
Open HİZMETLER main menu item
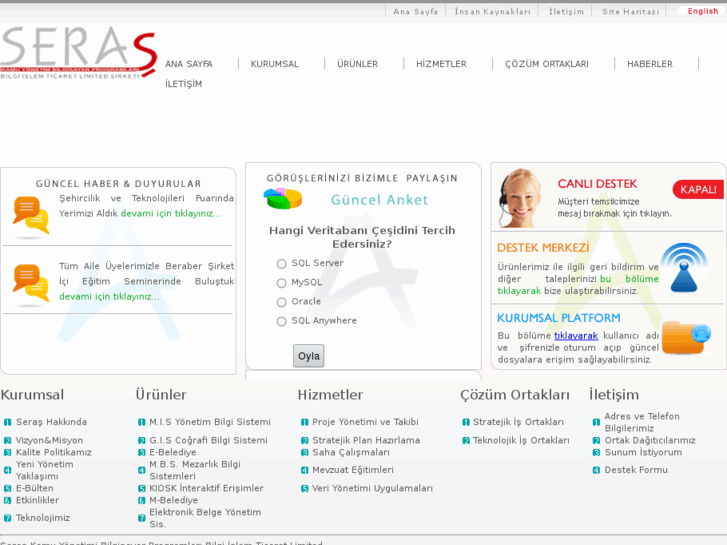(x=441, y=64)
